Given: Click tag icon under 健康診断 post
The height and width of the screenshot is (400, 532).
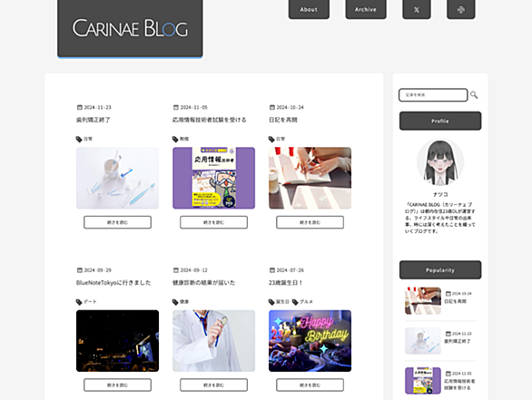Looking at the screenshot, I should 175,302.
